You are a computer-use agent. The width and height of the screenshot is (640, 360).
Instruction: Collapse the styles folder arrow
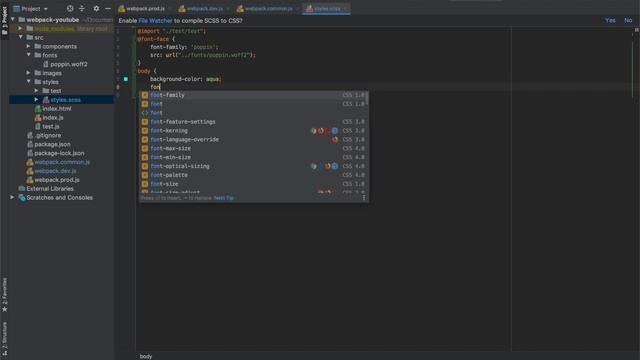point(28,82)
